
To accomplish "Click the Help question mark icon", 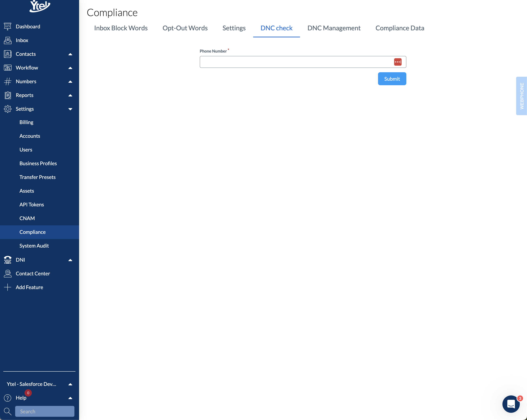I will 8,398.
